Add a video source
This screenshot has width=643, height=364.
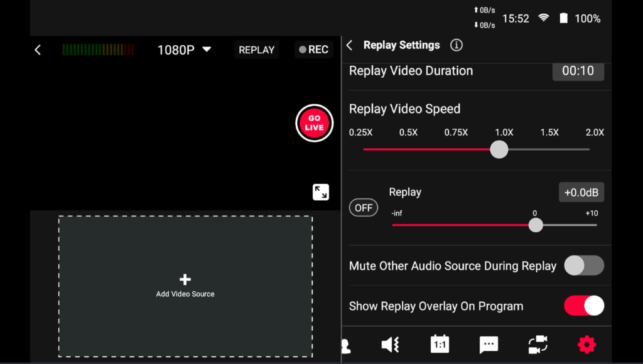[185, 286]
